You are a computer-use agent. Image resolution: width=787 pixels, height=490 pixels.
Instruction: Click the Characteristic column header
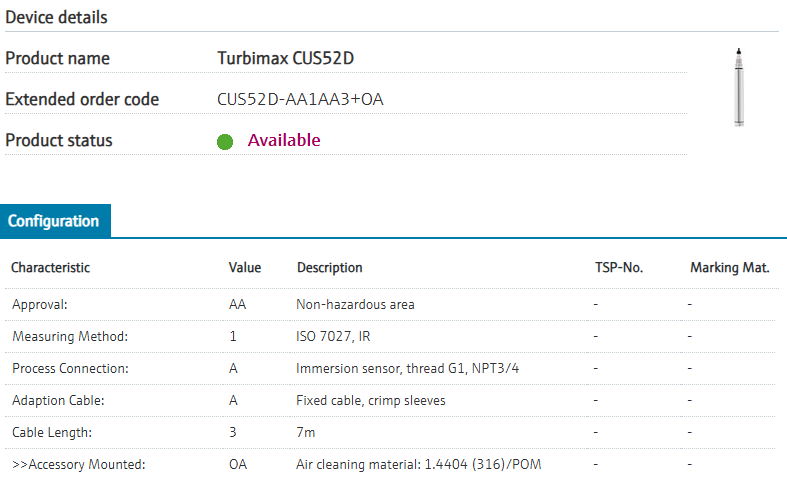(x=50, y=268)
